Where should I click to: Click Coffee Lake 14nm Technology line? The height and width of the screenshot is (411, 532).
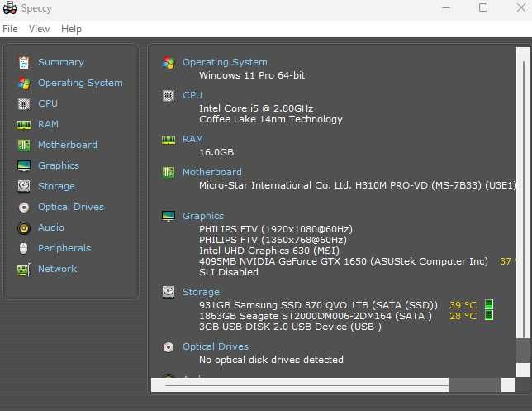271,119
